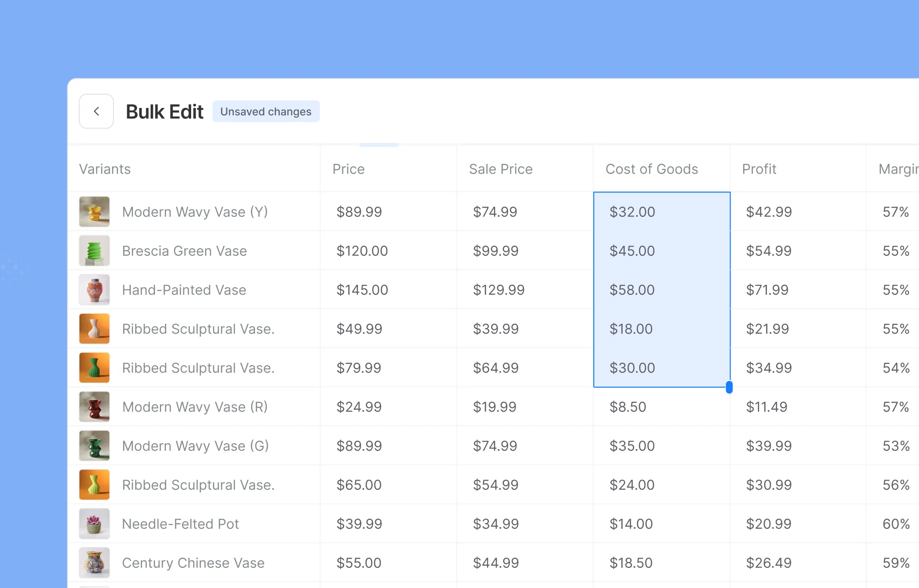Image resolution: width=919 pixels, height=588 pixels.
Task: Click the $71.99 profit value
Action: (x=767, y=290)
